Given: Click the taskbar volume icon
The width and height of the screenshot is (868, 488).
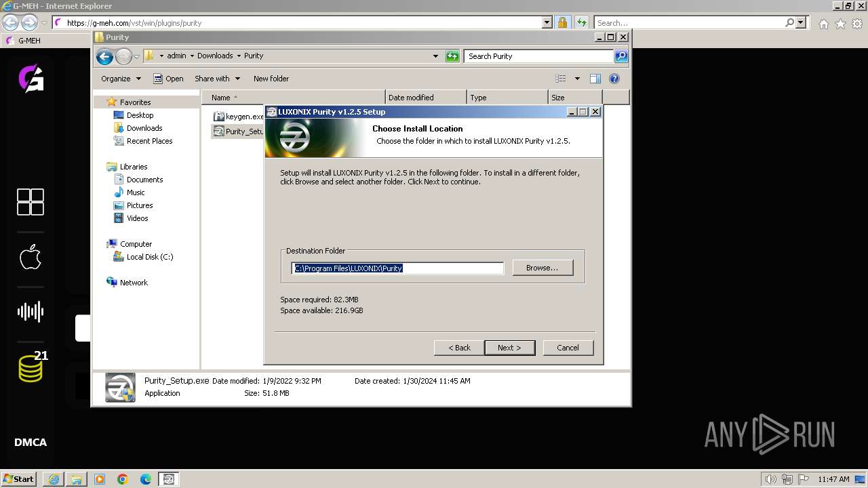Looking at the screenshot, I should pyautogui.click(x=770, y=479).
